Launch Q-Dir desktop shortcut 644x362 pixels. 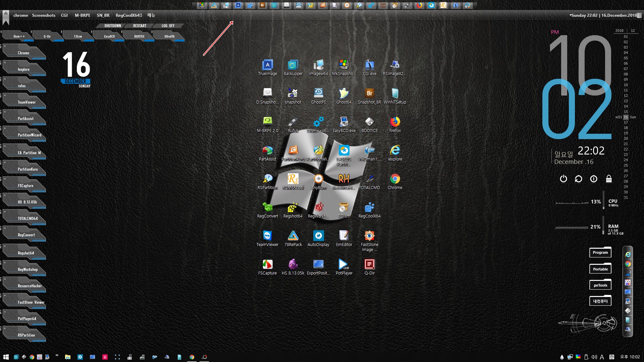tap(369, 267)
